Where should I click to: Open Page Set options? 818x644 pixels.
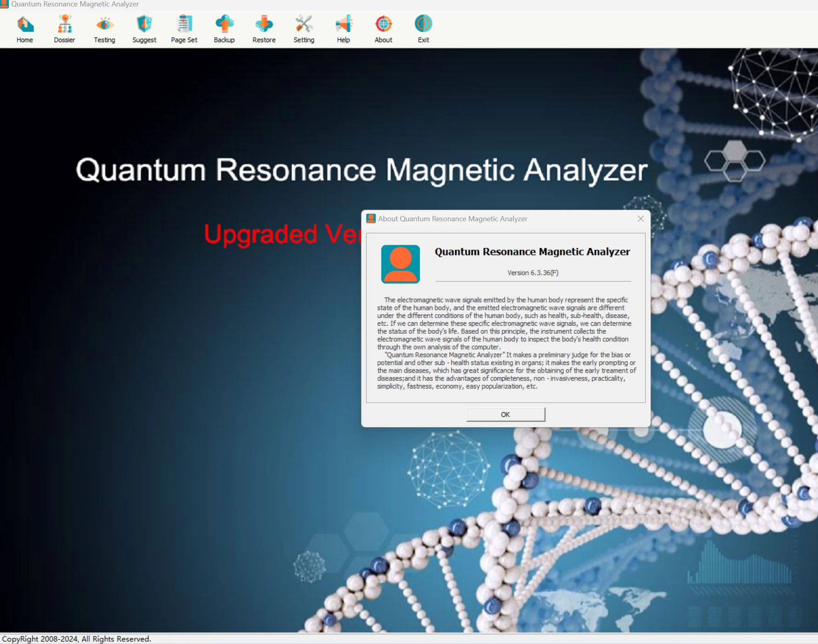184,28
